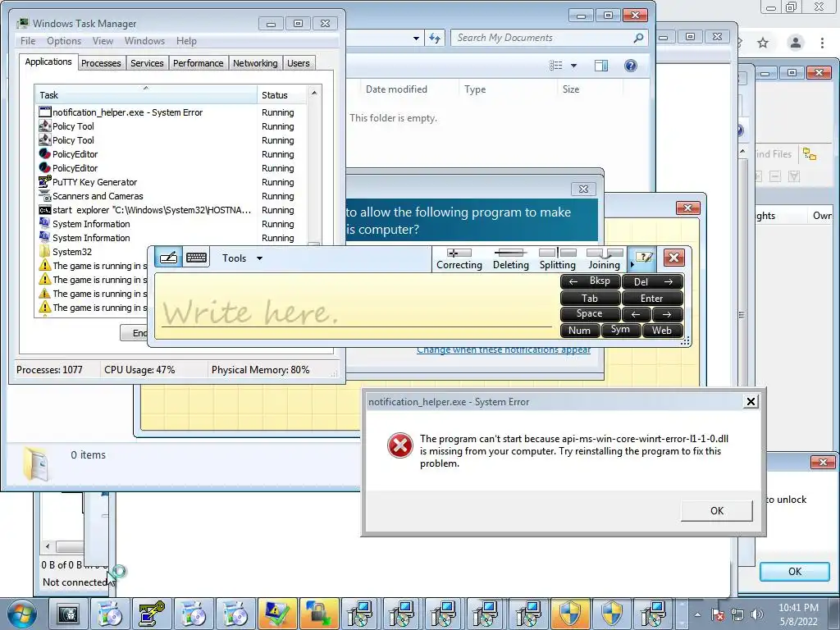Click the blue OK button in right window
The width and height of the screenshot is (840, 630).
click(794, 571)
